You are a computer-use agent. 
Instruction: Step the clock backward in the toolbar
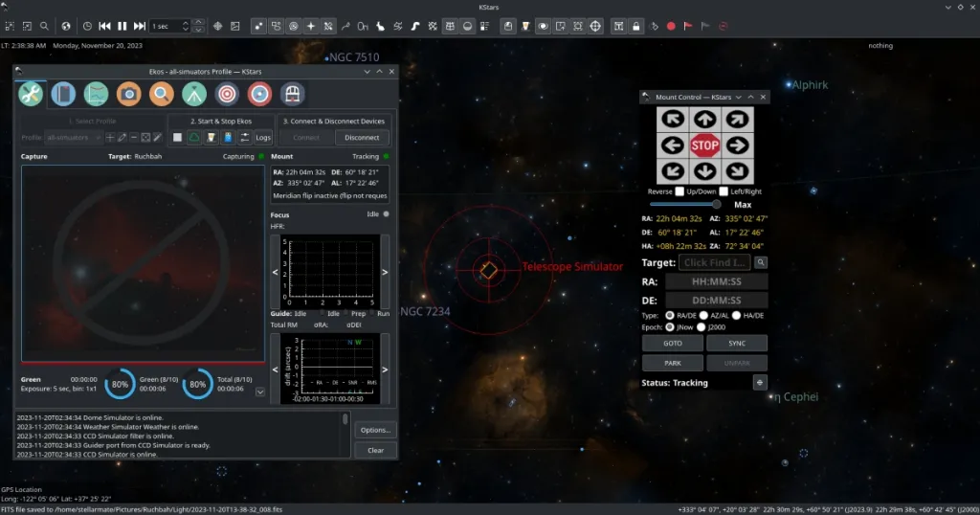point(105,26)
